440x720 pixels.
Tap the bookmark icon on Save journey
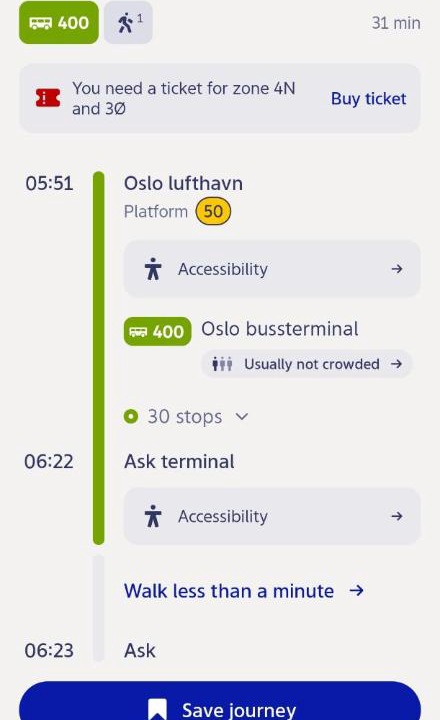[x=158, y=709]
